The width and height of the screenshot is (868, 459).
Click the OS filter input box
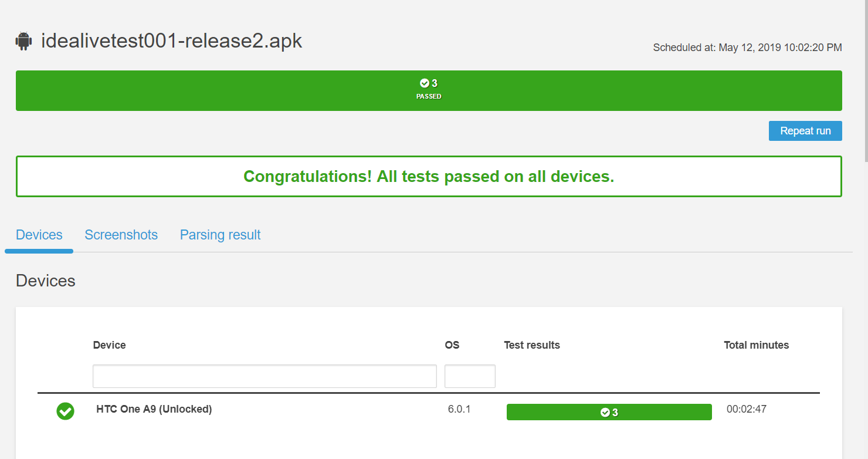[x=469, y=376]
